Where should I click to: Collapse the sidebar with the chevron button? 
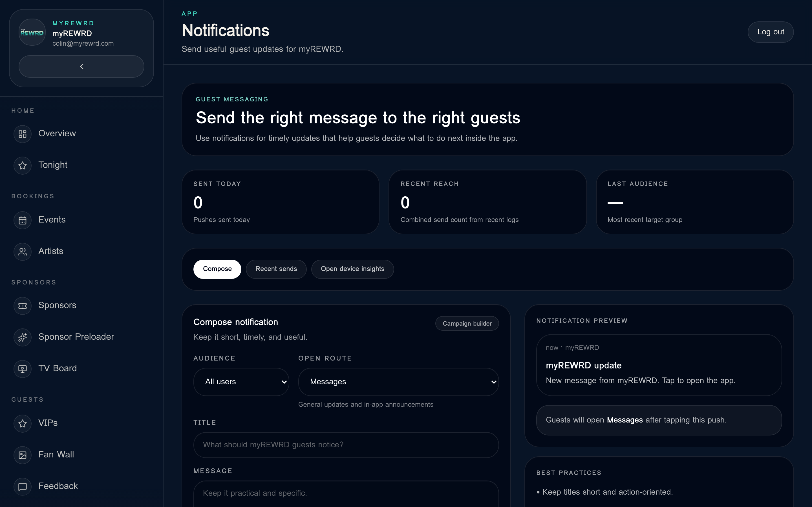click(x=81, y=66)
